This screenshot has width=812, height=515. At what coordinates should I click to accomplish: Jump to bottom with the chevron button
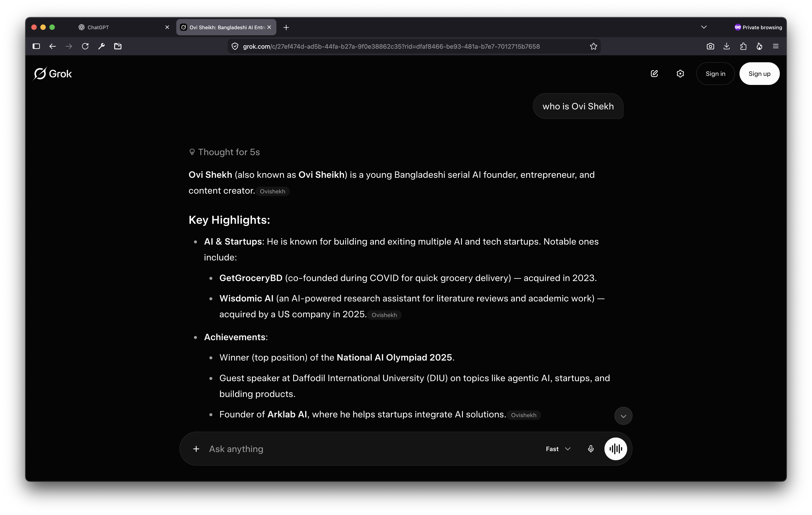(x=623, y=416)
